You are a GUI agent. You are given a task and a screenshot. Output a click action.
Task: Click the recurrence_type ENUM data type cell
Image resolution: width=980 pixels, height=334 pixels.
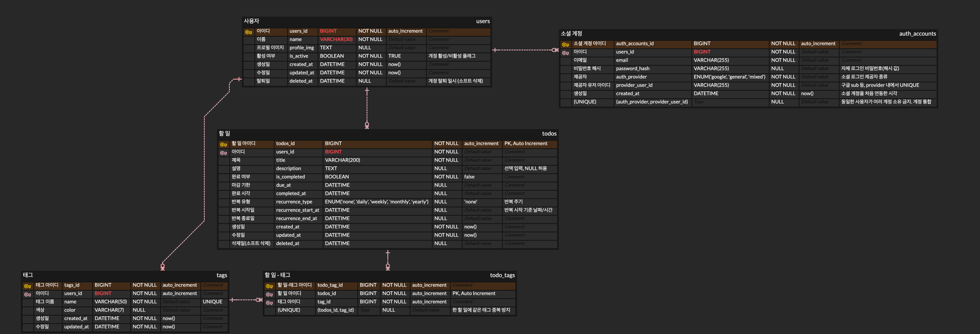[x=377, y=202]
